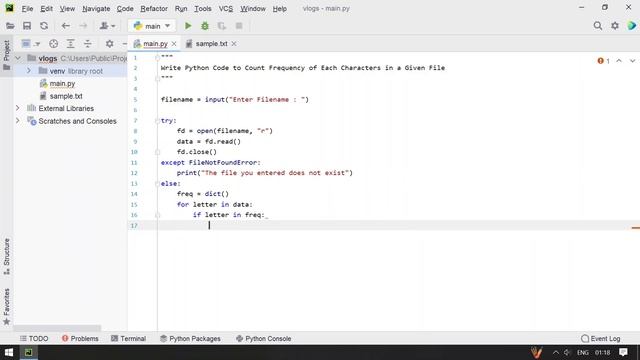Navigate forward with the right arrow icon
Screen dimensions: 640x360
click(83, 26)
